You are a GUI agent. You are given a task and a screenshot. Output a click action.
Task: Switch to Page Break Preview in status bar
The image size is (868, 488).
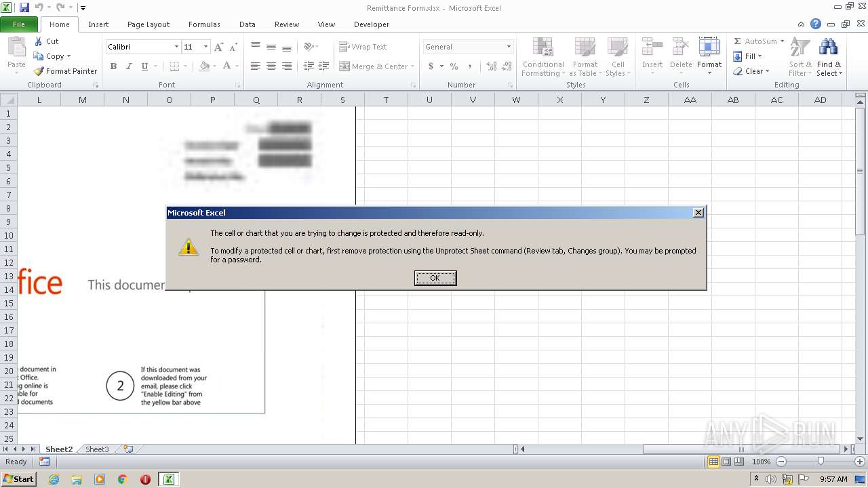tap(740, 462)
